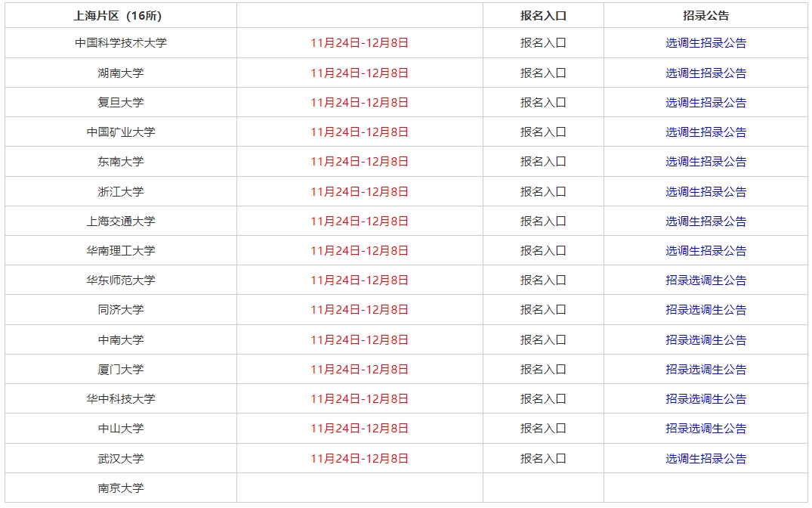Open 报名入口 for 中国科学技术大学
This screenshot has height=508, width=812.
(542, 43)
